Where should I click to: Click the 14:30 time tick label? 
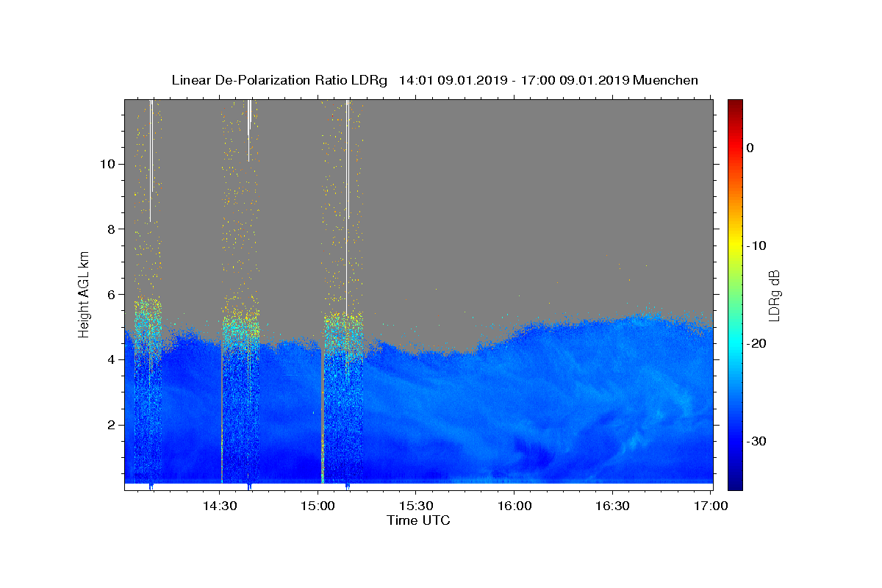tap(220, 506)
